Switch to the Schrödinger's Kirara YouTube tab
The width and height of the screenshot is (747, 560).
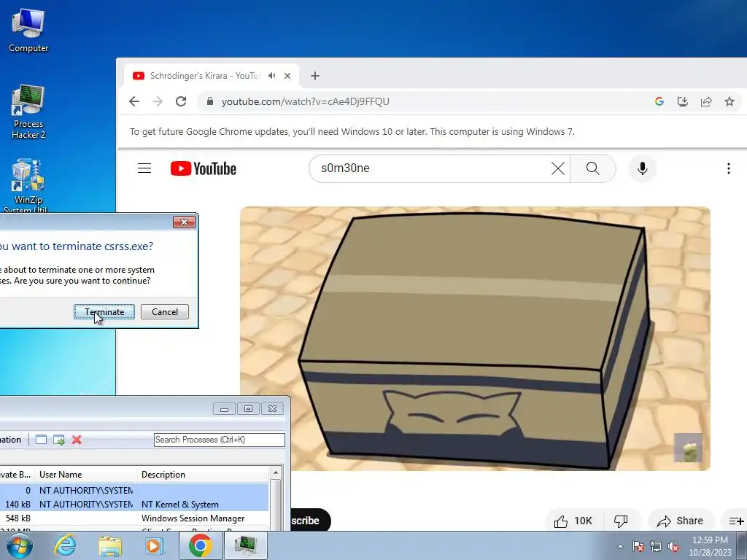pos(205,76)
